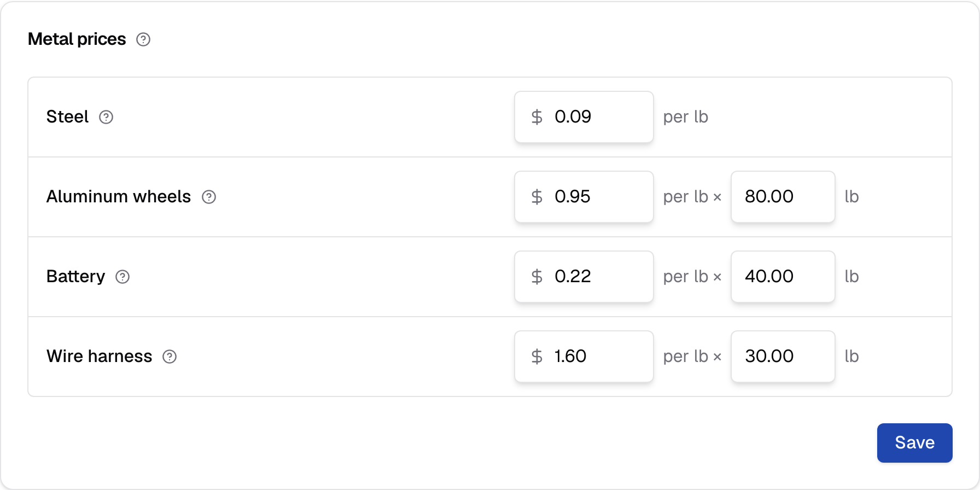Click the Battery 40.00 weight field
This screenshot has height=490, width=980.
[783, 277]
